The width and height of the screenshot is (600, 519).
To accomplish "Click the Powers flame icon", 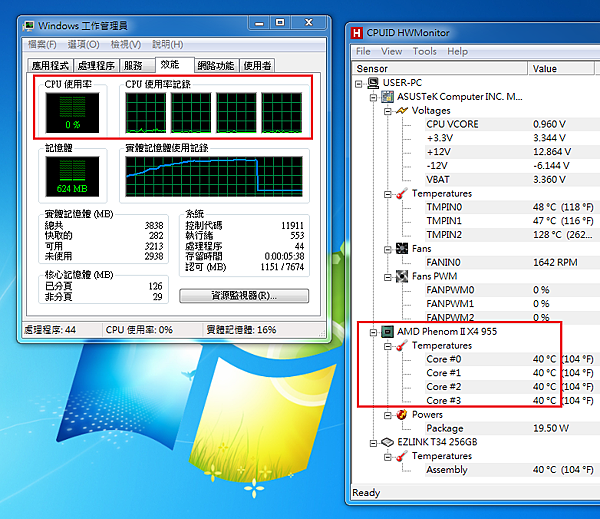I will click(x=402, y=415).
